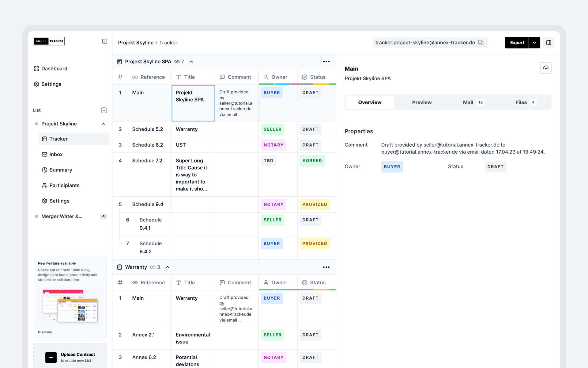Collapse Projekt Skyline list in sidebar
The height and width of the screenshot is (368, 588).
(x=104, y=124)
